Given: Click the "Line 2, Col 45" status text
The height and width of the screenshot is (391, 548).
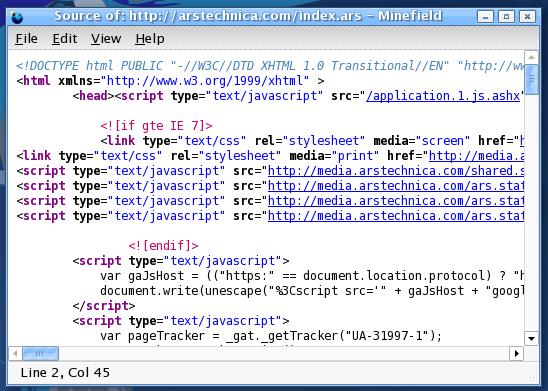Looking at the screenshot, I should (x=65, y=372).
